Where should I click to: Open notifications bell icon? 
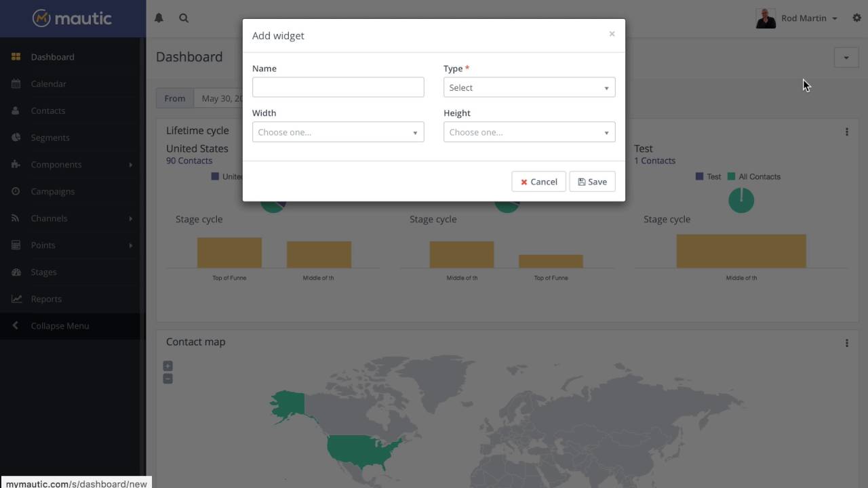159,18
